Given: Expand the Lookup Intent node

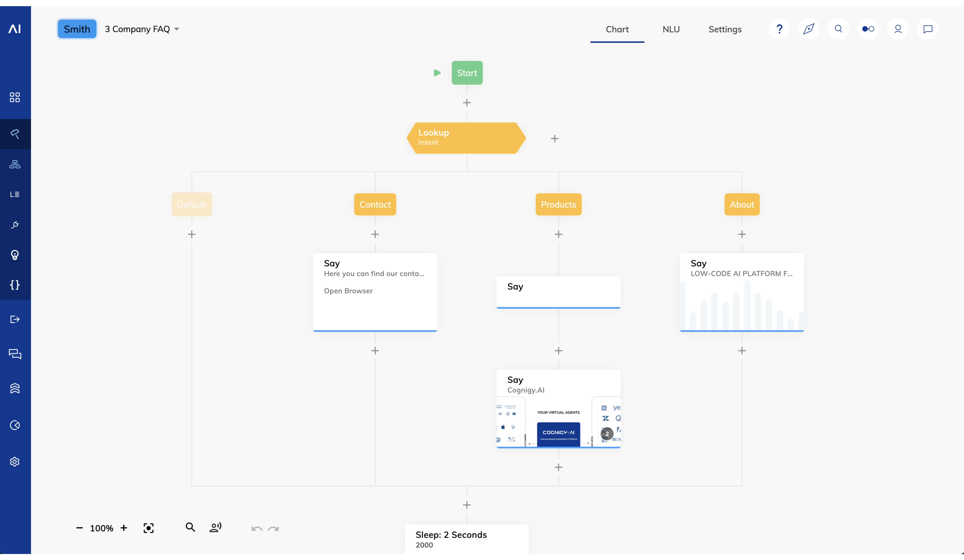Looking at the screenshot, I should [466, 138].
